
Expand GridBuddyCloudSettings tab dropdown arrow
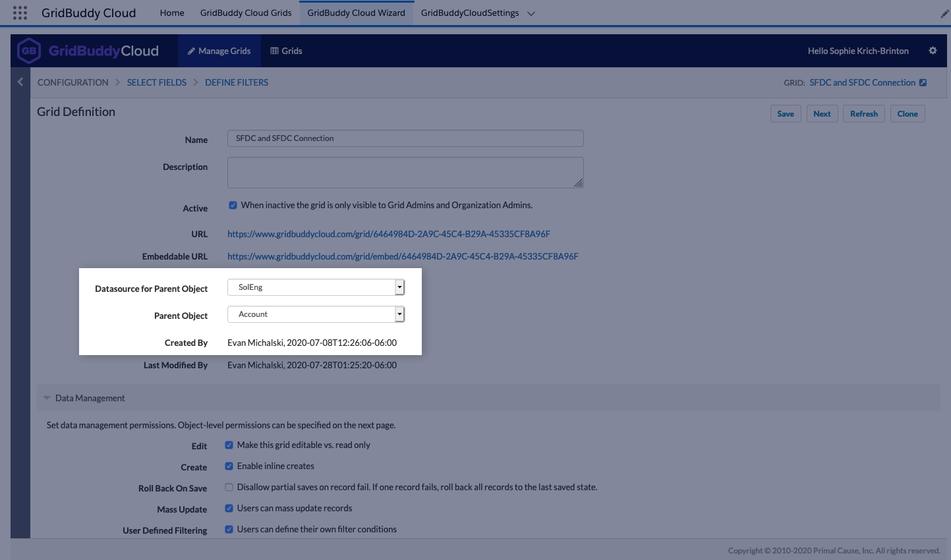click(x=531, y=13)
